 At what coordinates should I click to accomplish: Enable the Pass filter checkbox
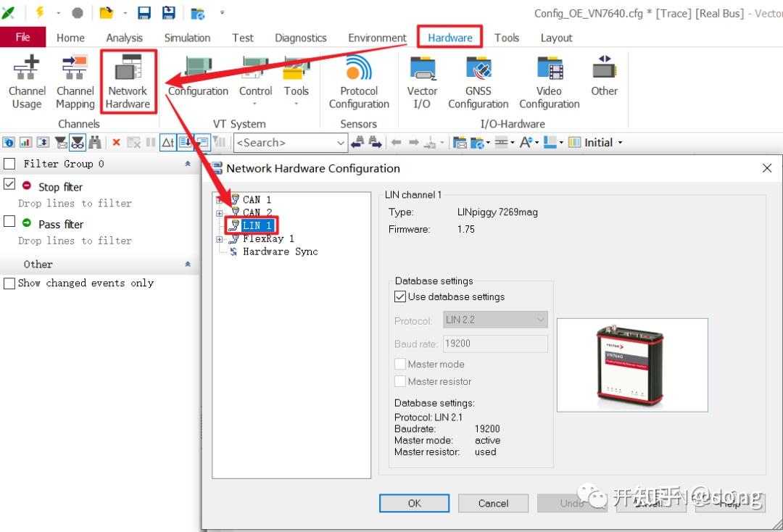click(9, 221)
